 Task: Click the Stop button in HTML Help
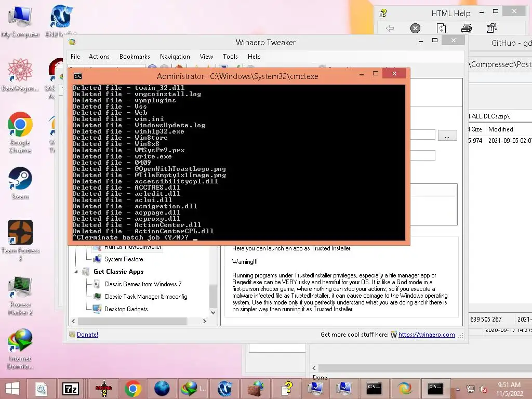point(415,28)
